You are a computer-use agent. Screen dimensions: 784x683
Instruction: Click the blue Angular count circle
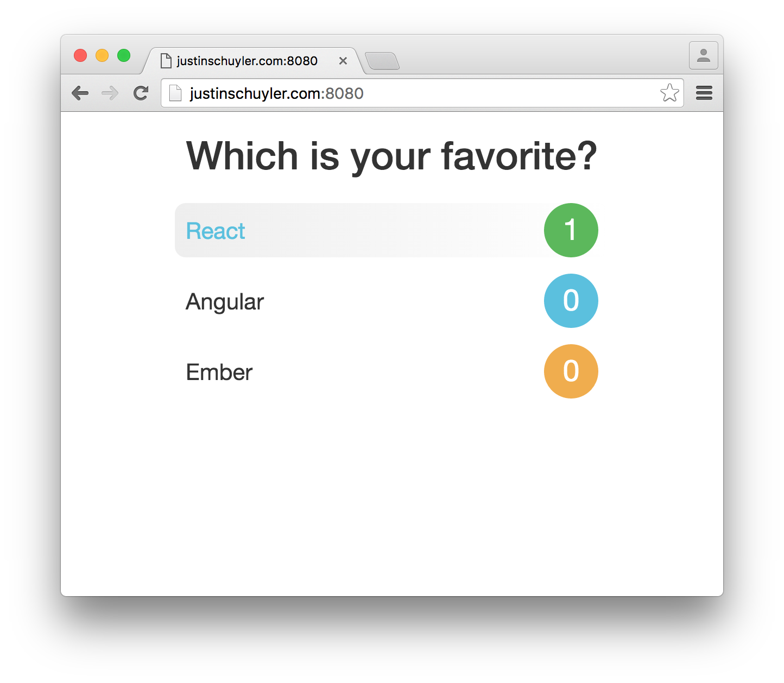[571, 300]
